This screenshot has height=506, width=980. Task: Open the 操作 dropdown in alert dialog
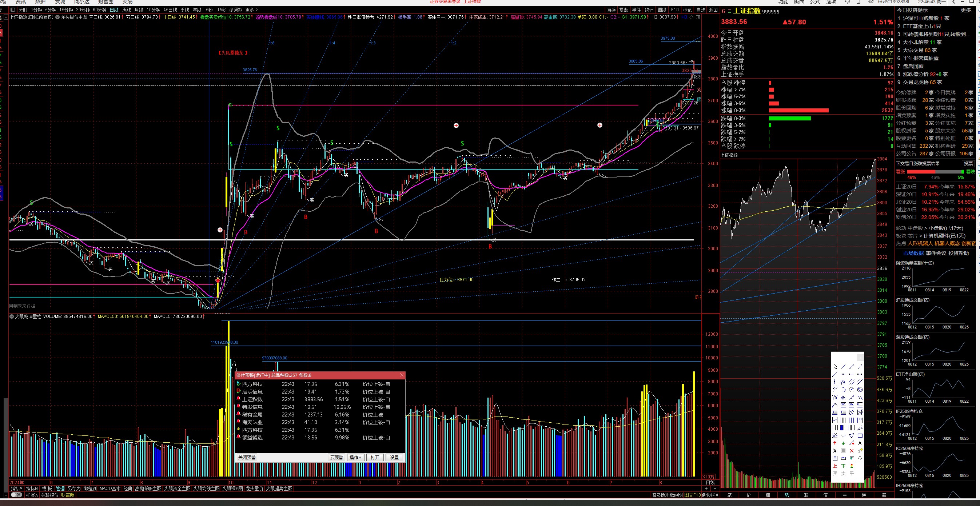355,457
